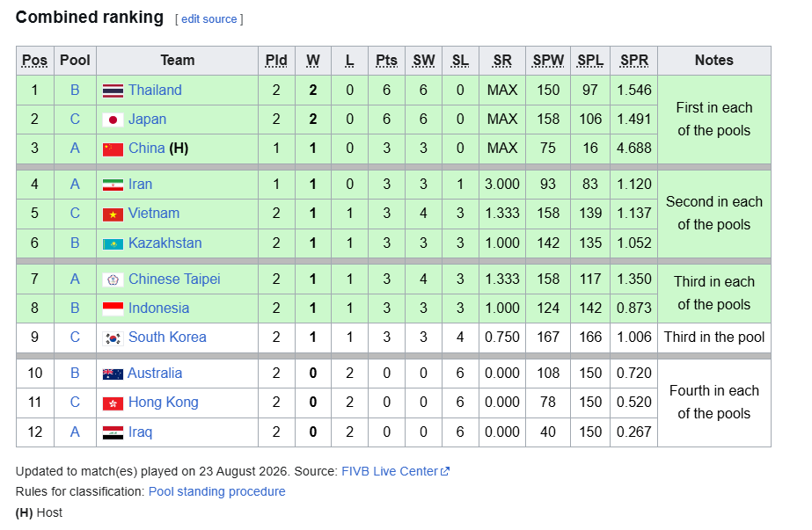Open the FIVB Live Center external link
This screenshot has width=812, height=530.
click(x=395, y=471)
